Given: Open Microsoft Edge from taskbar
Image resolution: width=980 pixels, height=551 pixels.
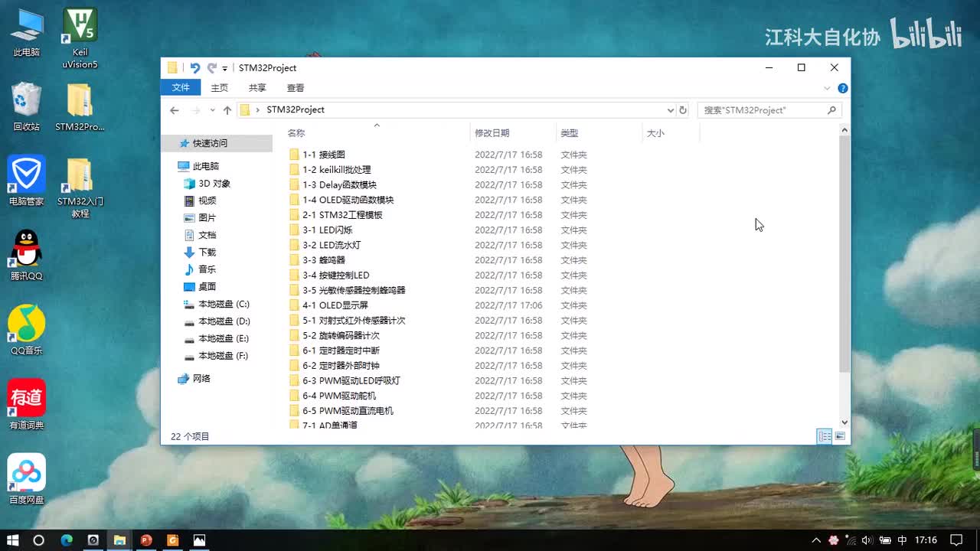Looking at the screenshot, I should click(x=67, y=540).
